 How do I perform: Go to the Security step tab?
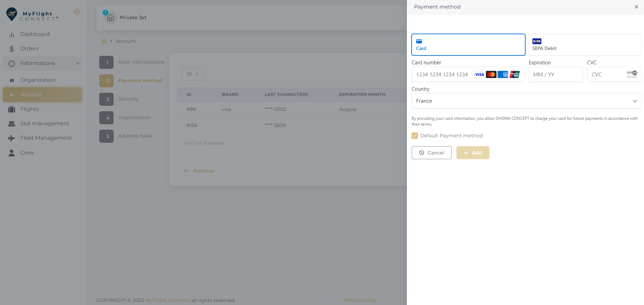(x=128, y=99)
